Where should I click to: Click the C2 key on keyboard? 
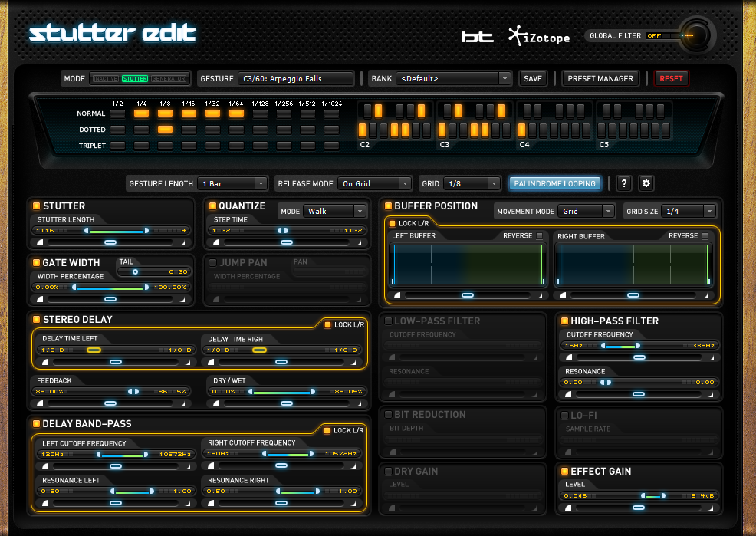tap(362, 130)
